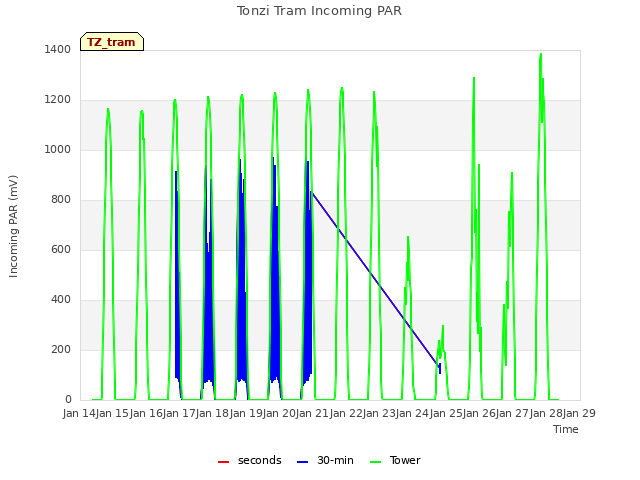
Task: Click the blue 30-min legend swatch
Action: (x=302, y=462)
